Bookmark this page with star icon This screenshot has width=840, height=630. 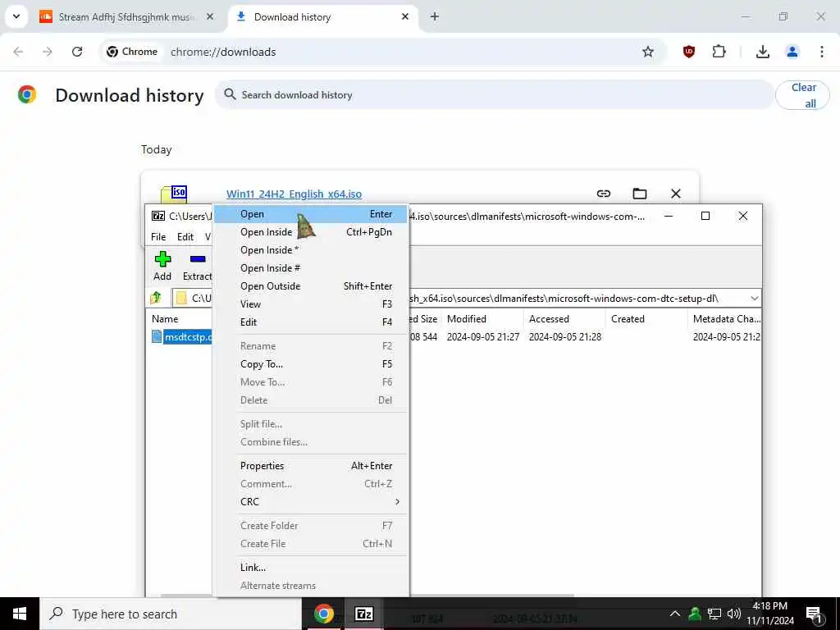648,52
